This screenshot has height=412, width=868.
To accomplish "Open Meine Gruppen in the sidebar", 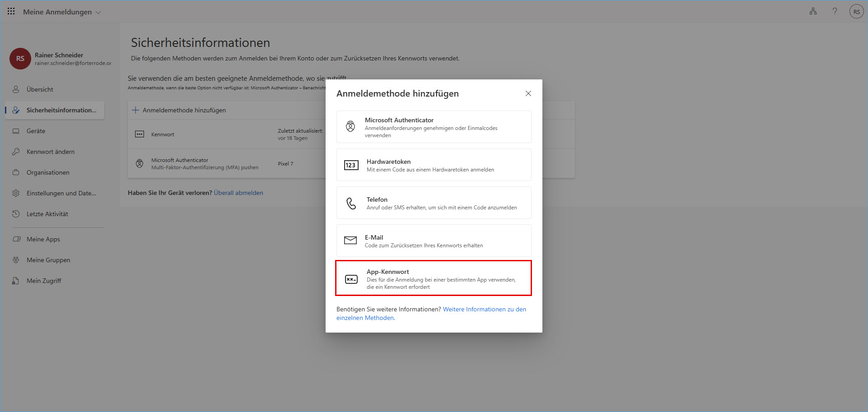I will [x=55, y=260].
